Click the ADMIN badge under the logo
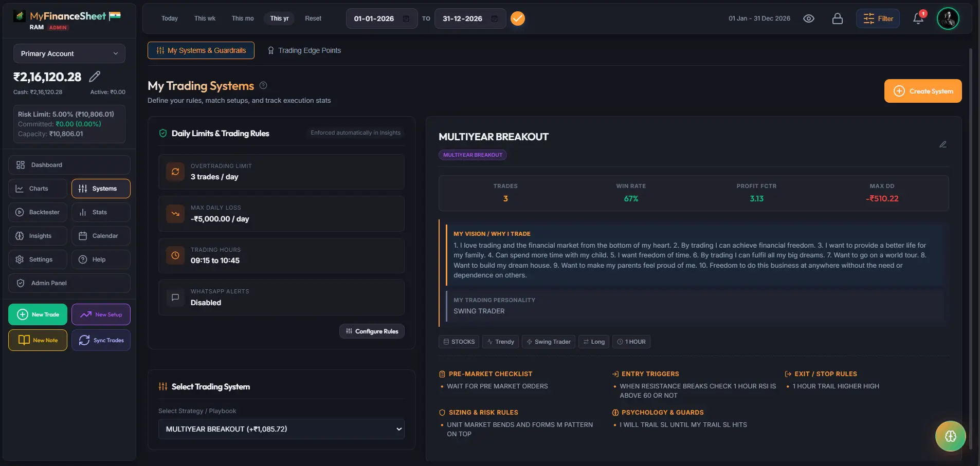Screen dimensions: 980x466 pyautogui.click(x=58, y=28)
